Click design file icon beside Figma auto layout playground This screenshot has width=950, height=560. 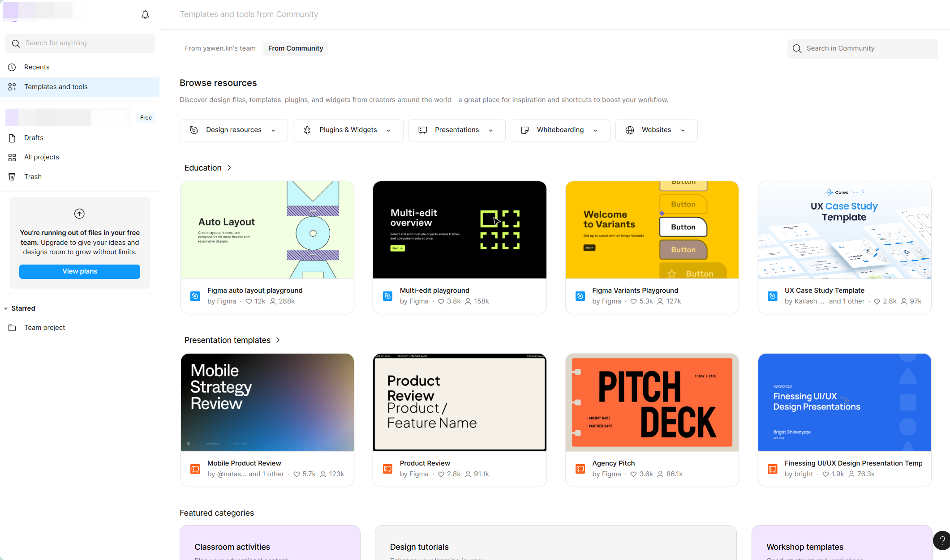195,296
